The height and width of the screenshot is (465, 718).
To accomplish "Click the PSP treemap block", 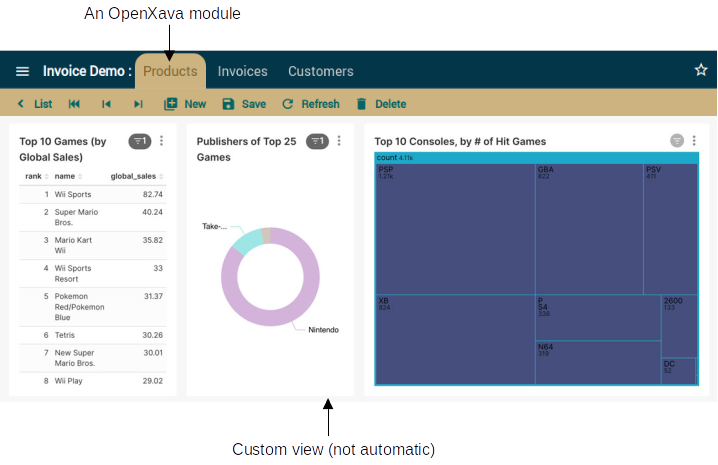I will (x=455, y=229).
